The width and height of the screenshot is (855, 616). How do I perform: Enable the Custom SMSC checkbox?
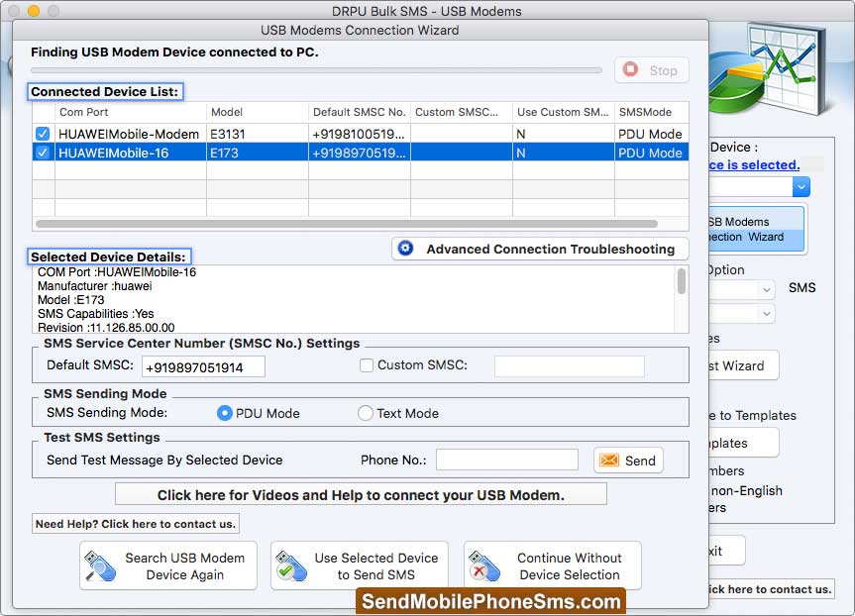[367, 365]
